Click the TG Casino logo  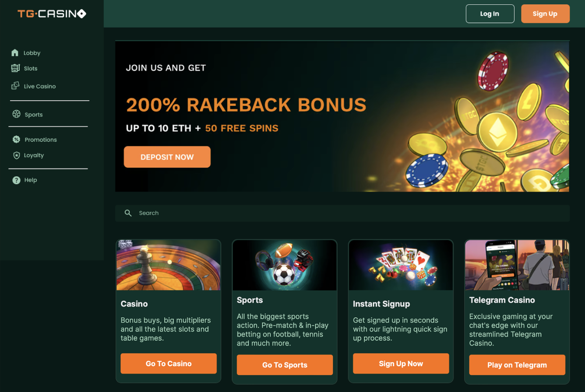click(x=52, y=14)
